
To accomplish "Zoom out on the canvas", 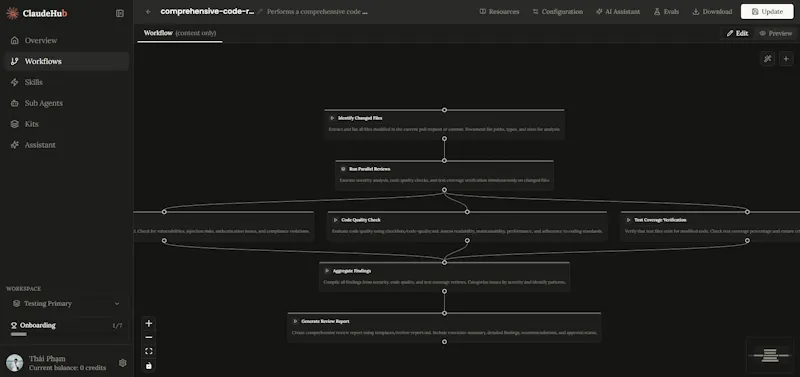I will click(x=148, y=337).
